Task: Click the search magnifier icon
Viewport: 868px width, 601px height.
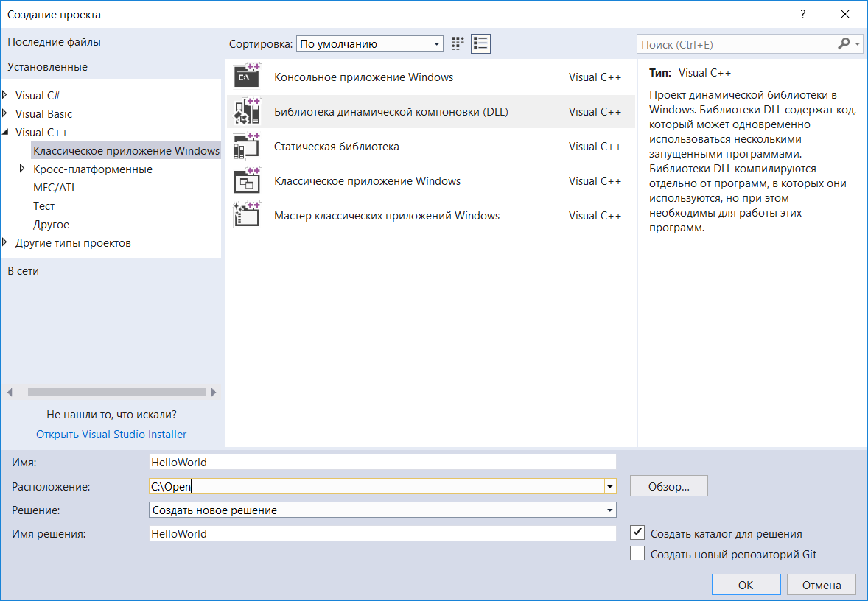Action: coord(844,43)
